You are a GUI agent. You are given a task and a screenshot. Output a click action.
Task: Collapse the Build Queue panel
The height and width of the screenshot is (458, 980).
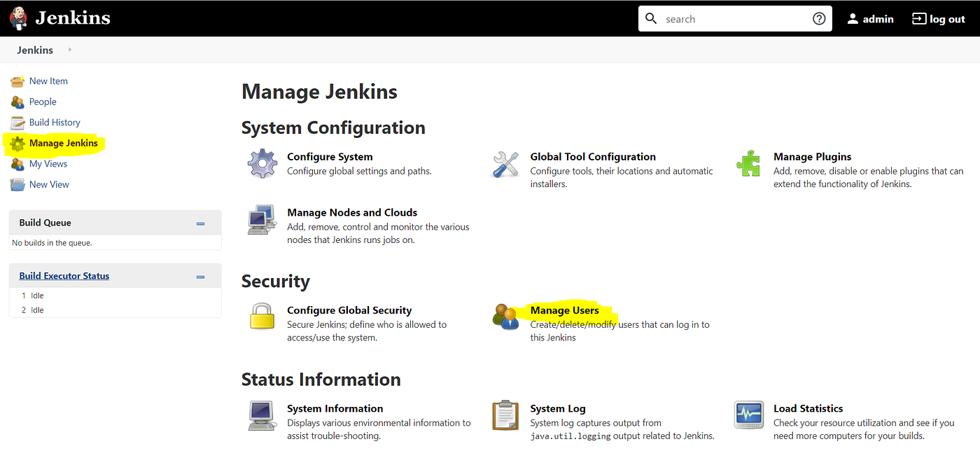click(201, 223)
